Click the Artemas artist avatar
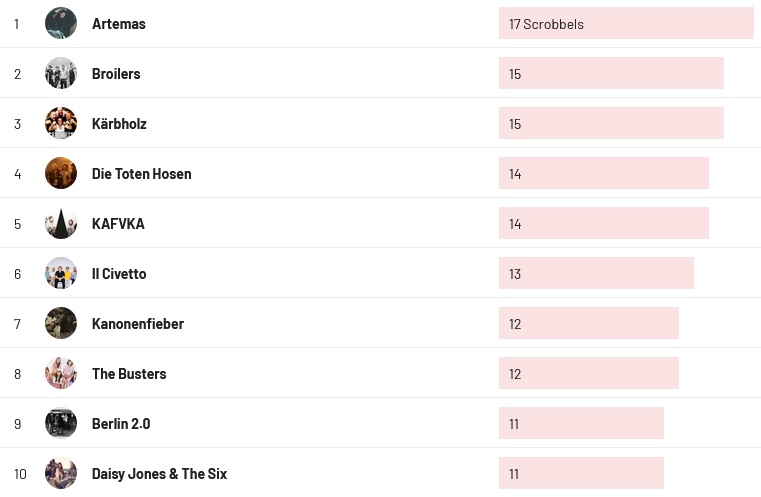 [x=61, y=23]
